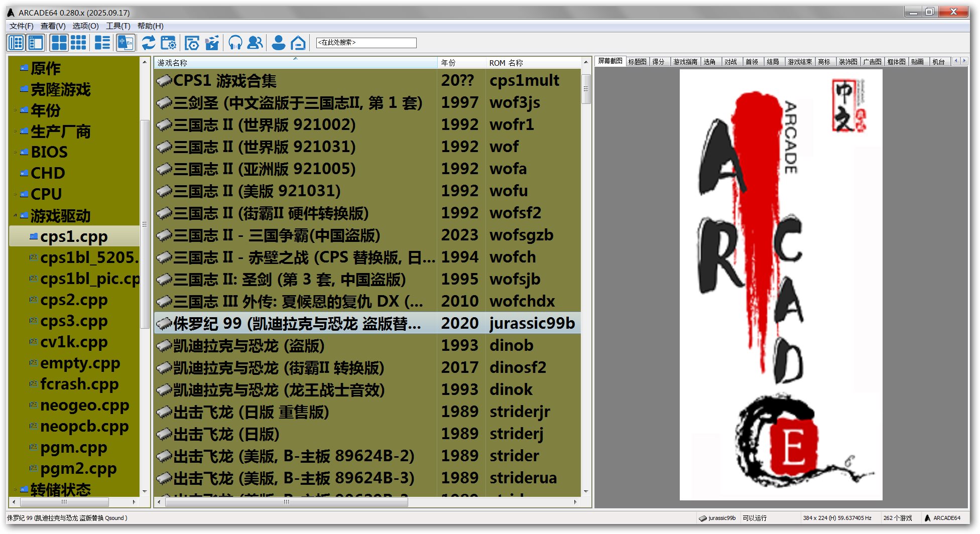
Task: Switch to large icons view
Action: [59, 43]
